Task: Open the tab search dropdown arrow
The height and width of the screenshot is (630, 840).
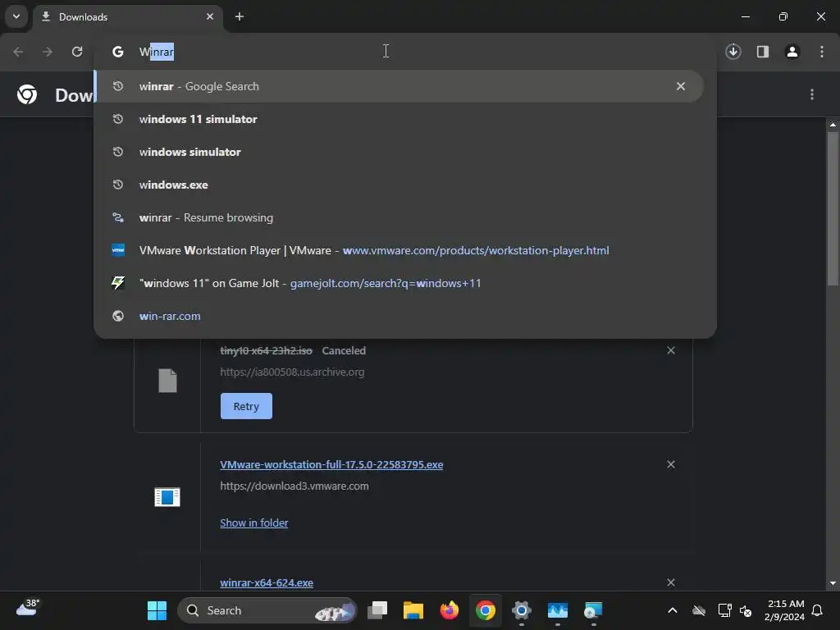Action: tap(16, 16)
